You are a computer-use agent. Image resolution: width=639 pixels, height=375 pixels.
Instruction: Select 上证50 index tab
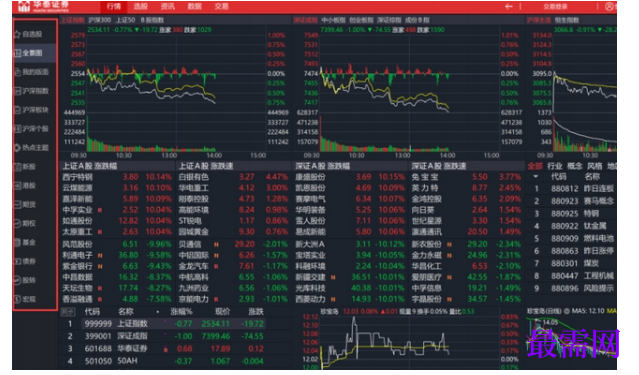(x=126, y=20)
